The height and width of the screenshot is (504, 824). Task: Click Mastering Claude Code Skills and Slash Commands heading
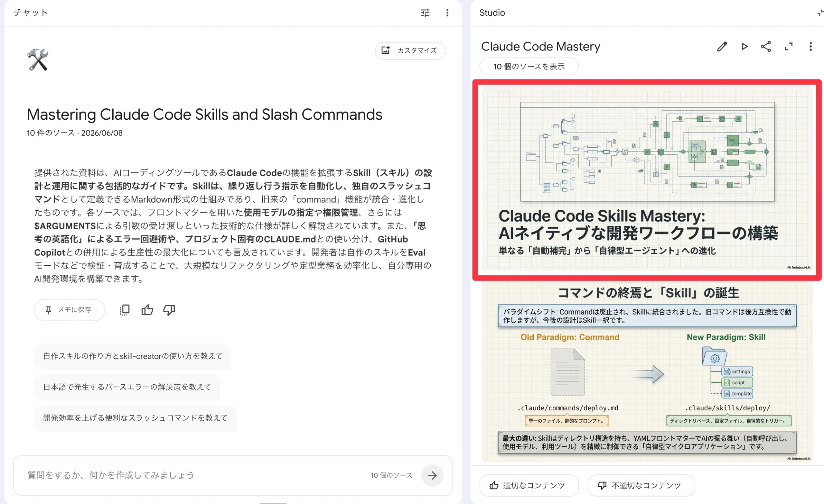point(204,114)
